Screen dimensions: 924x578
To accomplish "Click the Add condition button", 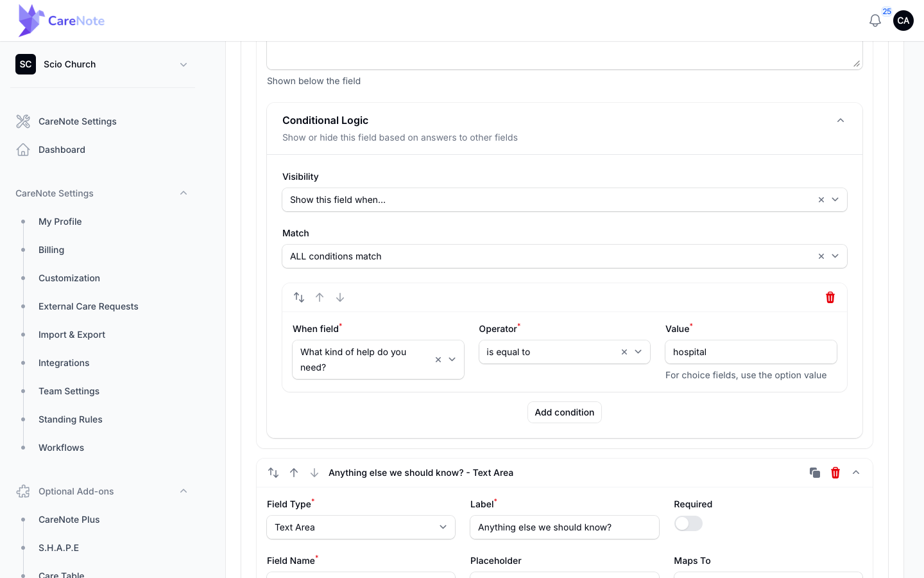I will [x=565, y=412].
